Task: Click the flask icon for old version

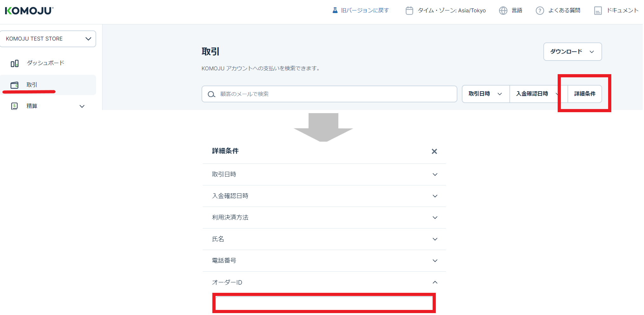Action: tap(335, 10)
